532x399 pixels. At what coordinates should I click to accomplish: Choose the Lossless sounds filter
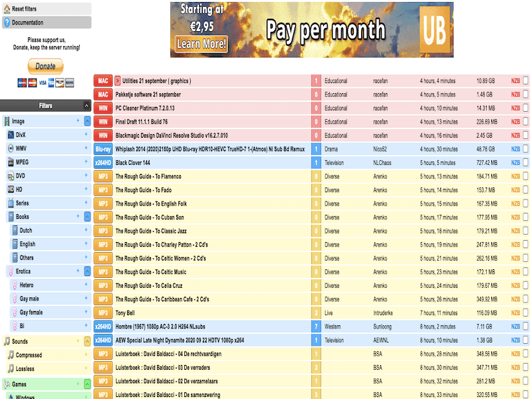(25, 369)
